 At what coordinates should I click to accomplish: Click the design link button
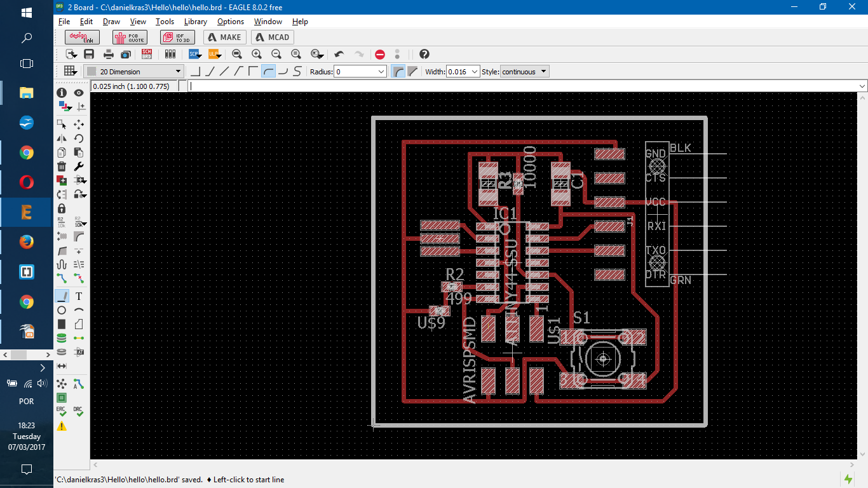tap(82, 37)
